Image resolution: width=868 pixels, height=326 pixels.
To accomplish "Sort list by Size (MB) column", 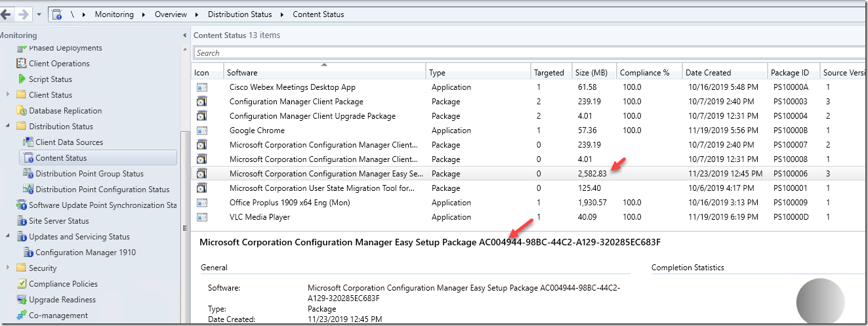I will 591,73.
